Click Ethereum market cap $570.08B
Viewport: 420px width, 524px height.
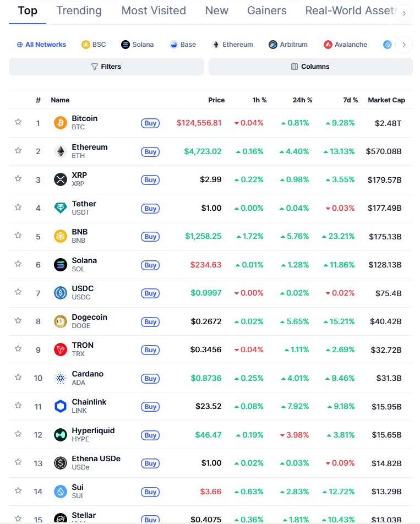click(x=384, y=151)
